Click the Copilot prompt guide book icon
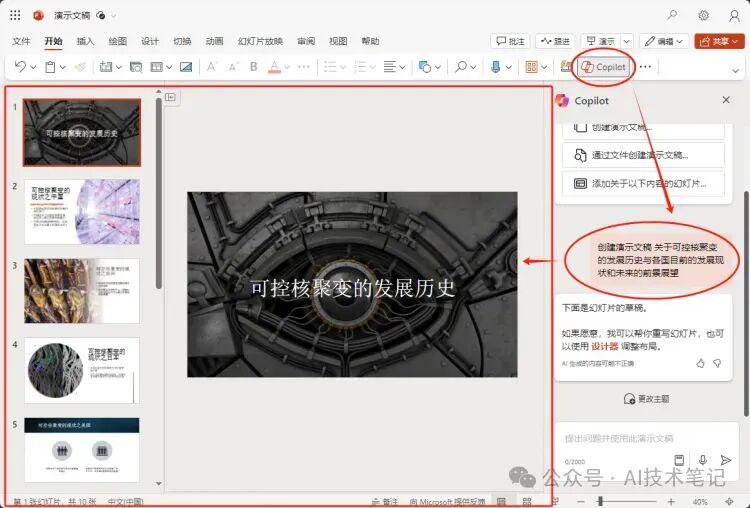This screenshot has width=750, height=508. pos(679,460)
